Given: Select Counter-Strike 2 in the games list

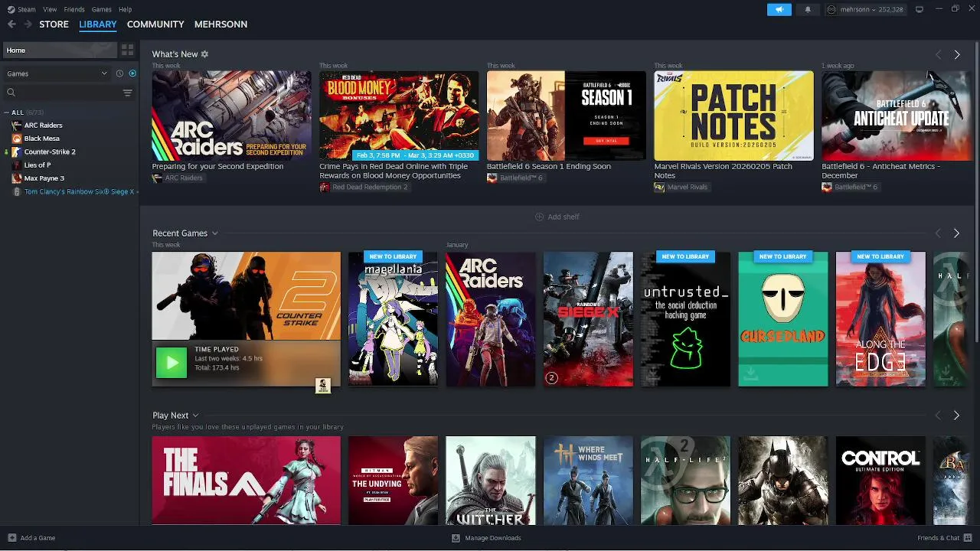Looking at the screenshot, I should pyautogui.click(x=50, y=152).
